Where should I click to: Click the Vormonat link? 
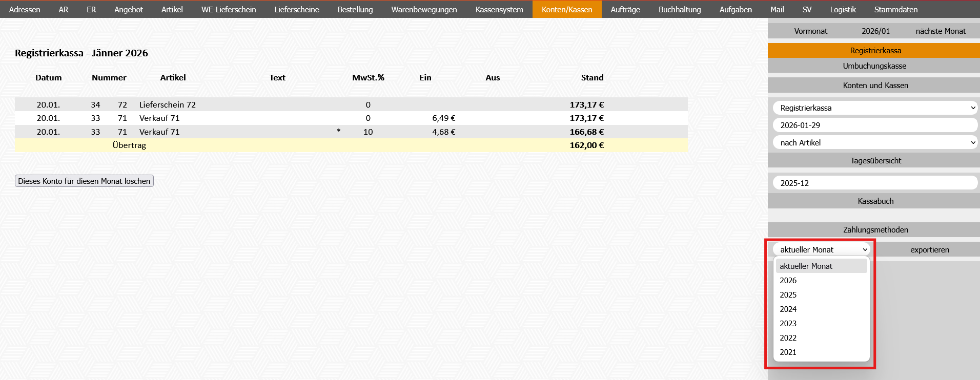[810, 31]
